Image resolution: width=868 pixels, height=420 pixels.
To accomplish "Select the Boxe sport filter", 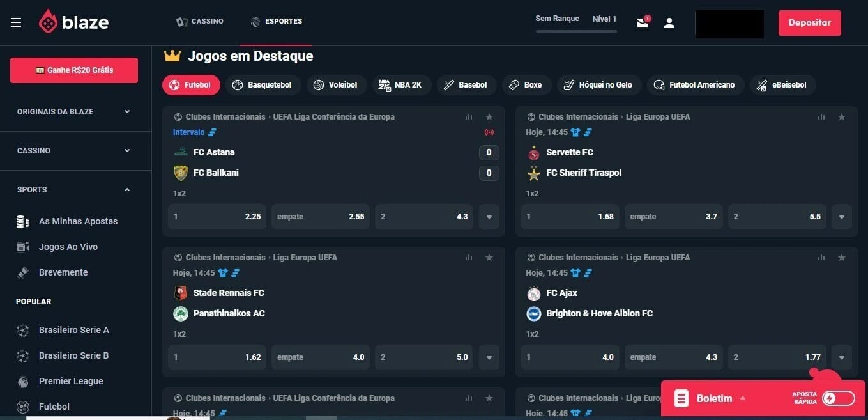I will (x=526, y=85).
